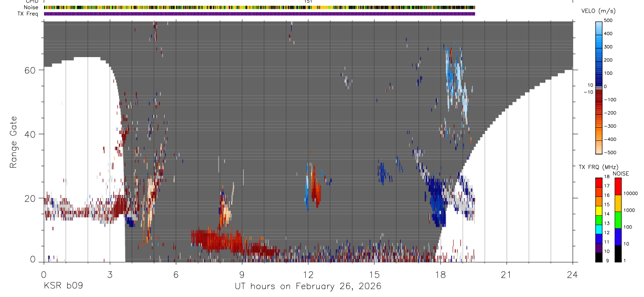Click the 'VELO (m/s)' colorbar title

[598, 12]
